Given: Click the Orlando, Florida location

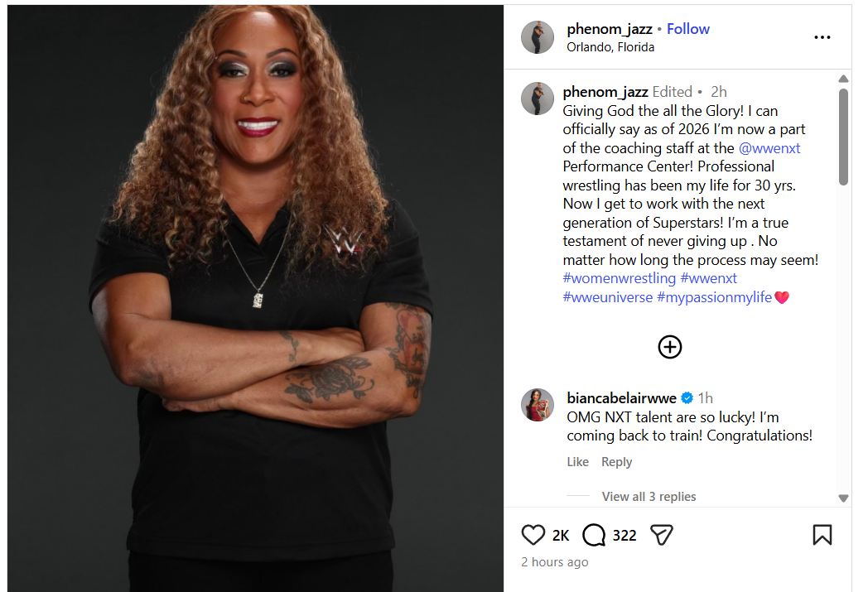Looking at the screenshot, I should point(610,47).
